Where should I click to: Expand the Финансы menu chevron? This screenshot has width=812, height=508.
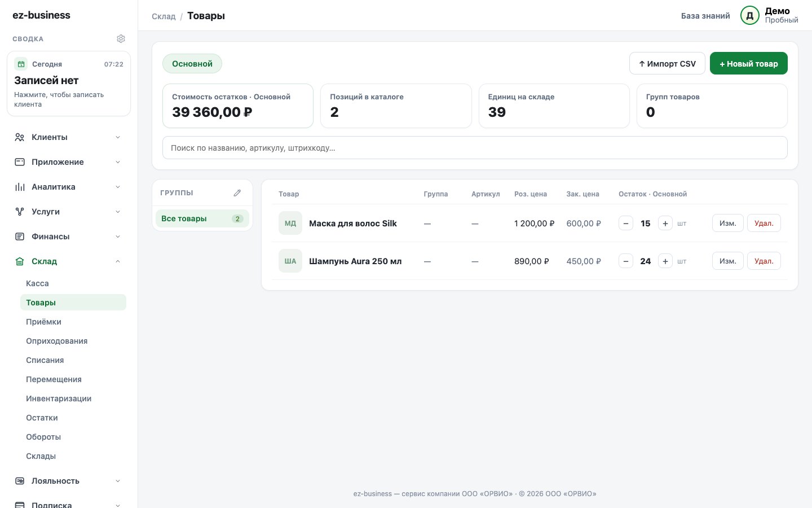coord(118,237)
